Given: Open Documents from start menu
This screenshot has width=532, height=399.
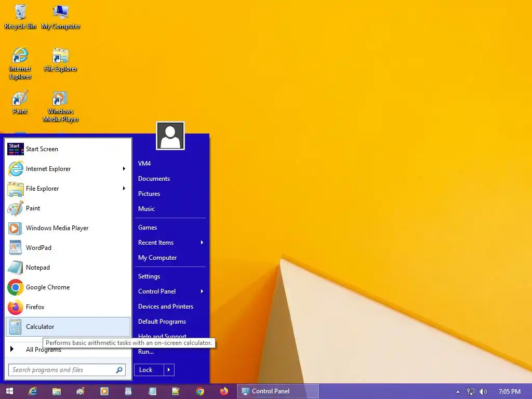Looking at the screenshot, I should coord(154,179).
